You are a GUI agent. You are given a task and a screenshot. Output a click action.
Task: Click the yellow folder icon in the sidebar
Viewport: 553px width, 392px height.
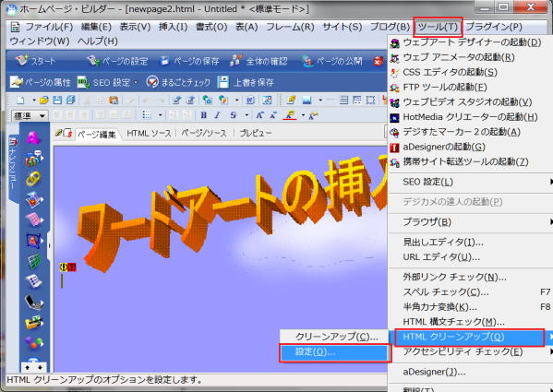point(34,322)
